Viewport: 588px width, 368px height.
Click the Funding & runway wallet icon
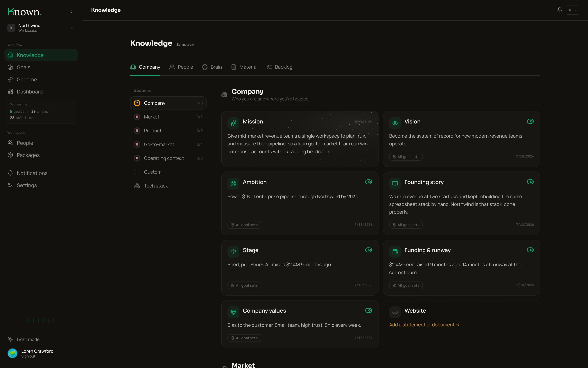[395, 252]
